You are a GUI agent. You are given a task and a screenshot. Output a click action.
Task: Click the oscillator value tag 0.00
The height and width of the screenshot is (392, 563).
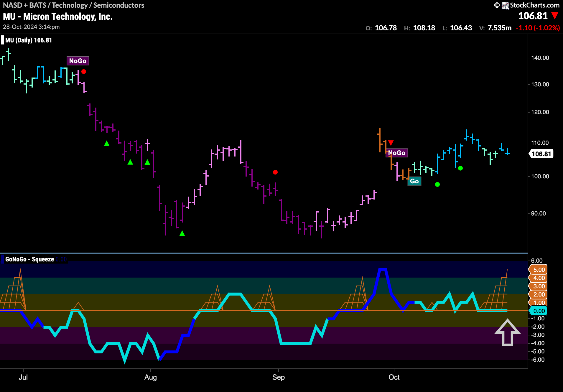538,311
